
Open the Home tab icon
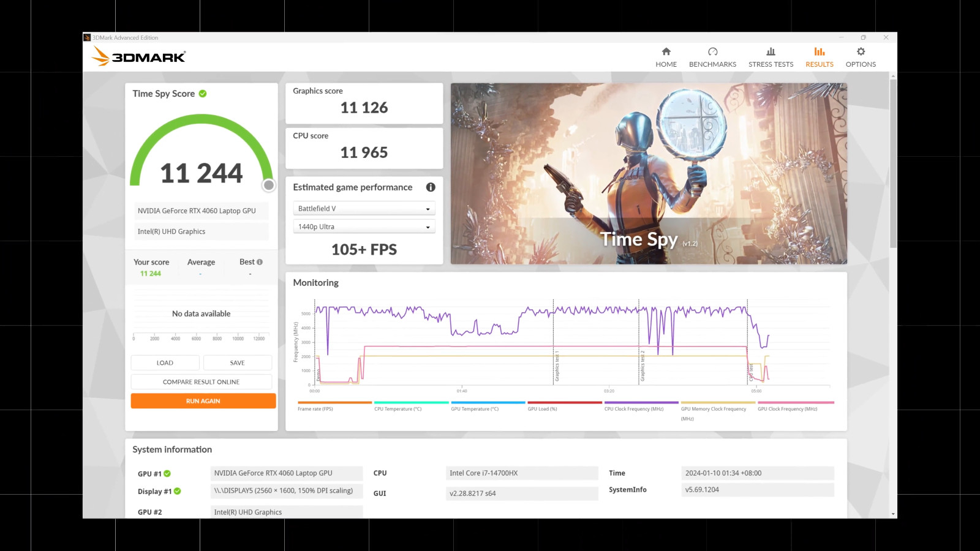(666, 51)
